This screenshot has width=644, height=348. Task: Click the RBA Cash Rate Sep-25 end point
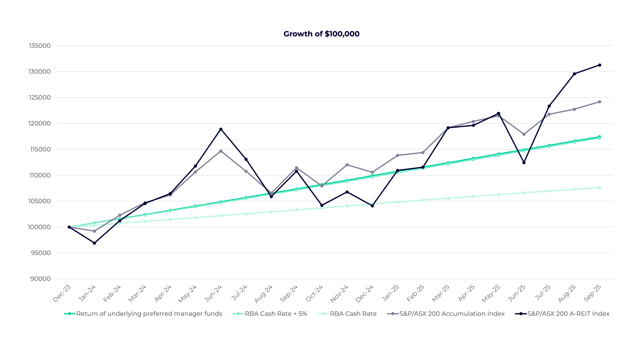click(599, 188)
